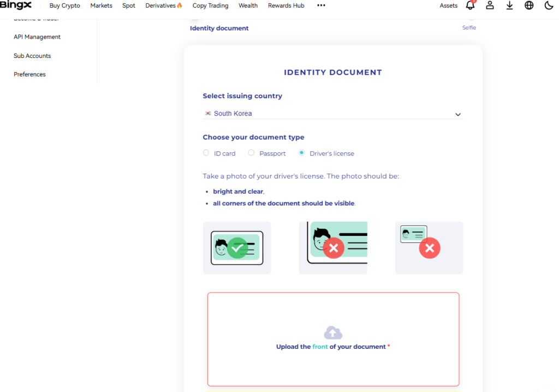This screenshot has width=559, height=392.
Task: Toggle dark mode moon icon
Action: [x=549, y=5]
